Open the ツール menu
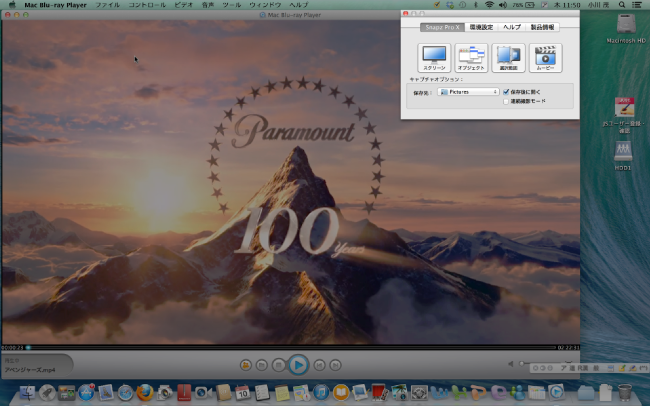Image resolution: width=650 pixels, height=406 pixels. [232, 5]
